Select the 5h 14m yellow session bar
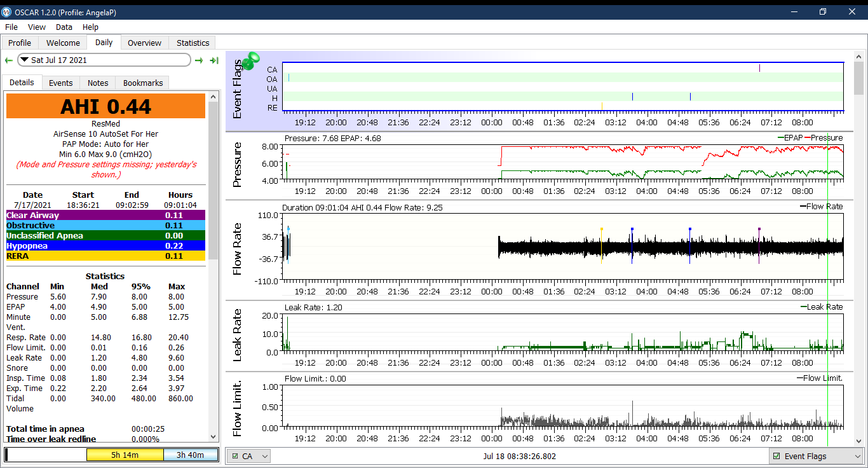The image size is (868, 468). tap(125, 455)
